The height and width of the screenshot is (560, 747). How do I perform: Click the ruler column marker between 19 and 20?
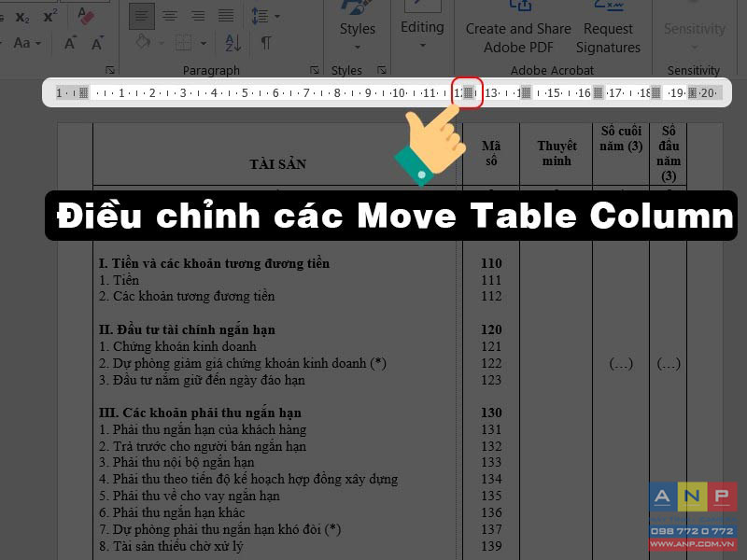click(692, 92)
